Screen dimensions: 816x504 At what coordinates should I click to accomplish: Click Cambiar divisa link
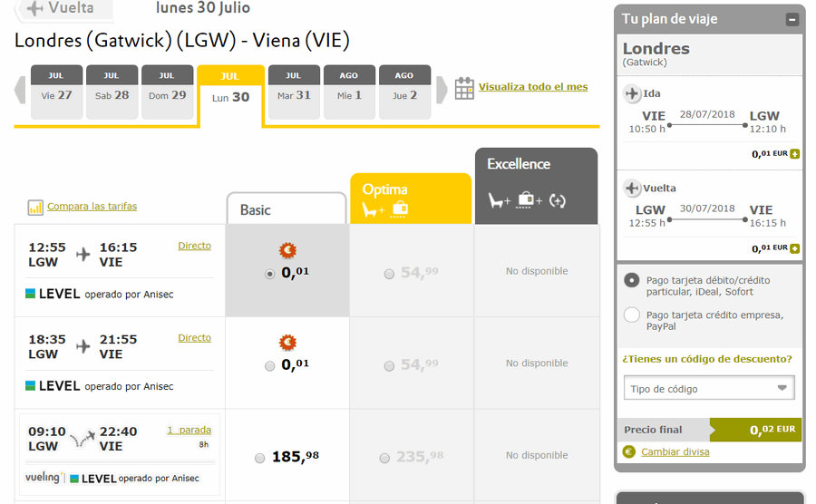(x=675, y=452)
